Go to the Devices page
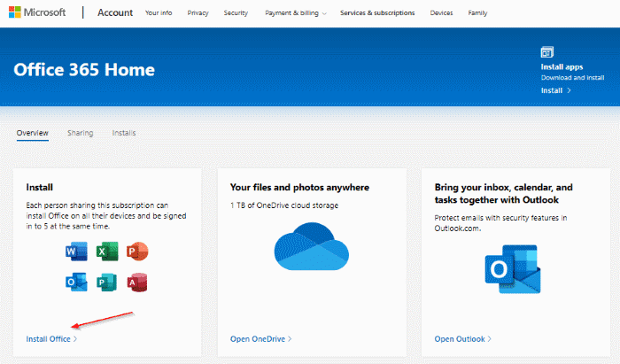The image size is (620, 364). pos(441,13)
